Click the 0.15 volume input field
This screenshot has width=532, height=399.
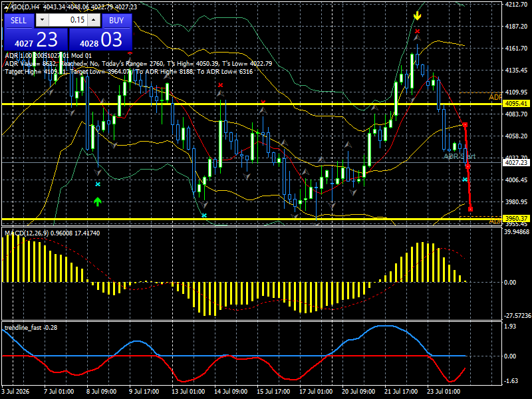tap(68, 20)
